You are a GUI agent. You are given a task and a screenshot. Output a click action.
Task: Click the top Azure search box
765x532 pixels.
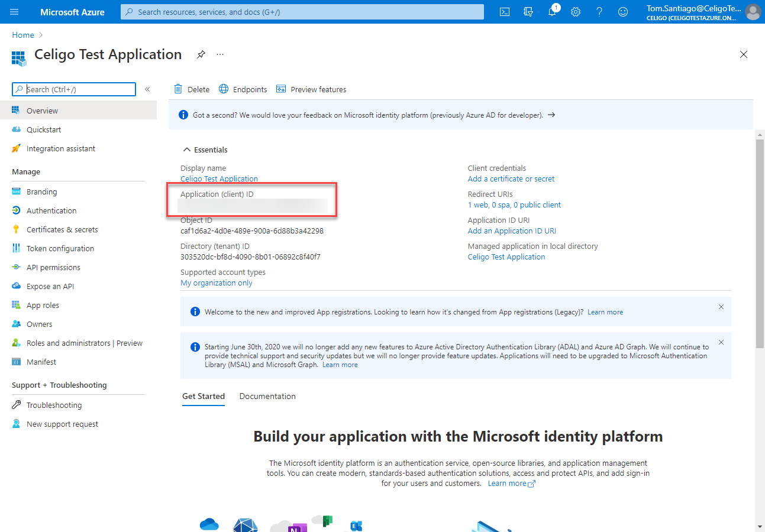[x=302, y=12]
